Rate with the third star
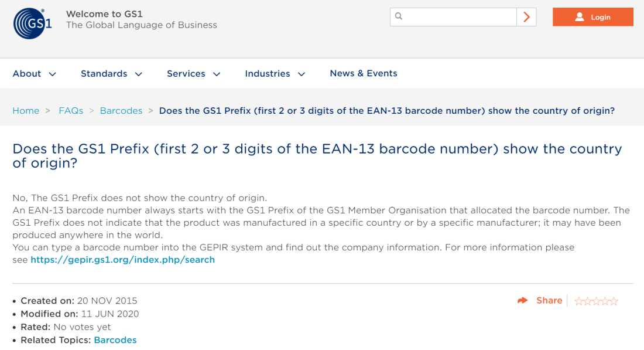644x350 pixels. tap(597, 301)
